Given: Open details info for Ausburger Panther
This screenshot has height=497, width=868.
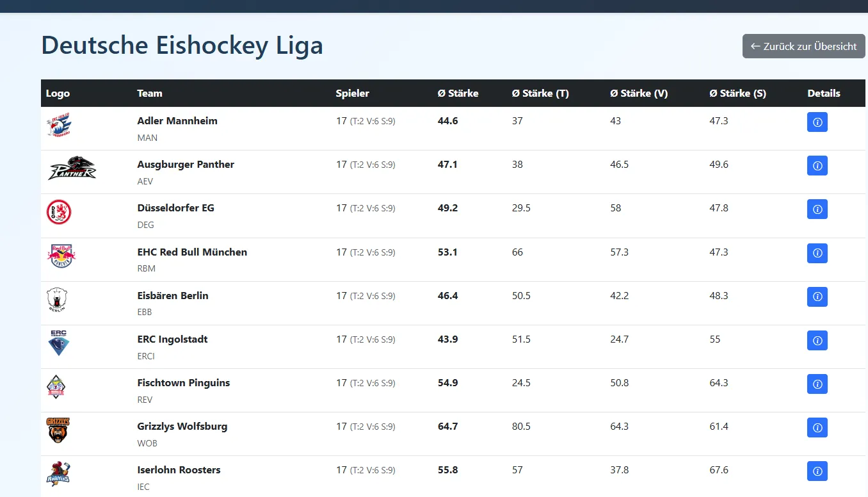Looking at the screenshot, I should [817, 165].
